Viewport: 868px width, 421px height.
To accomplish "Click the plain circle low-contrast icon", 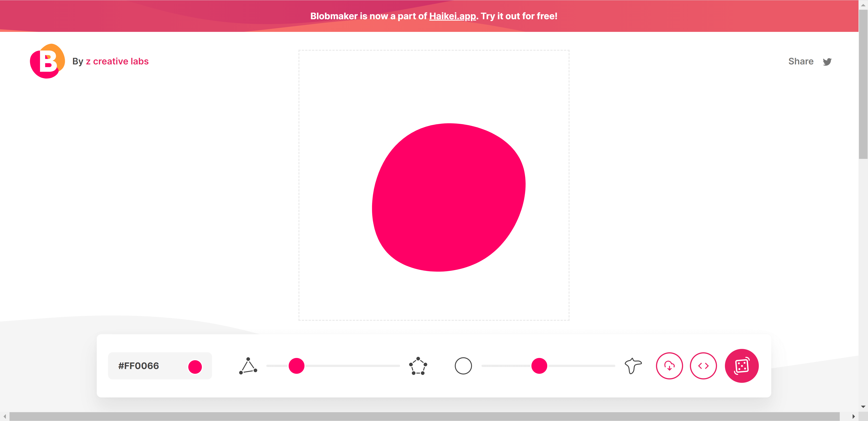I will pyautogui.click(x=463, y=366).
